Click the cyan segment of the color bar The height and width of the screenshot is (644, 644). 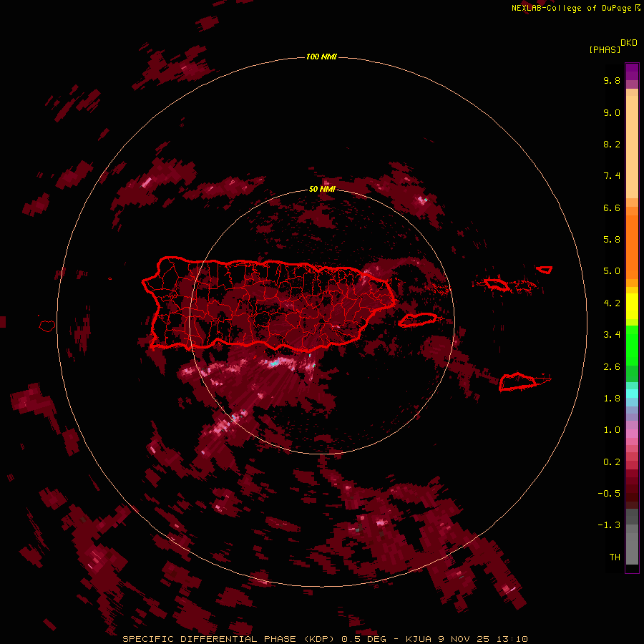pos(632,394)
